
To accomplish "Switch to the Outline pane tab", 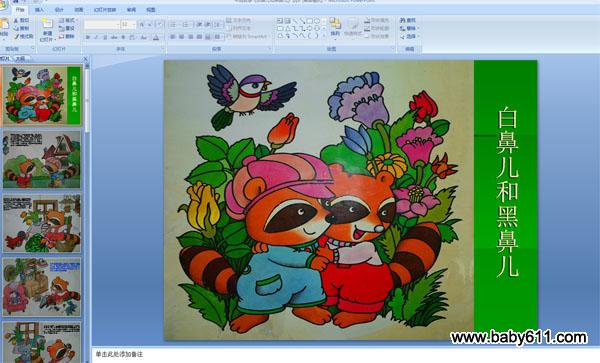I will click(x=20, y=59).
